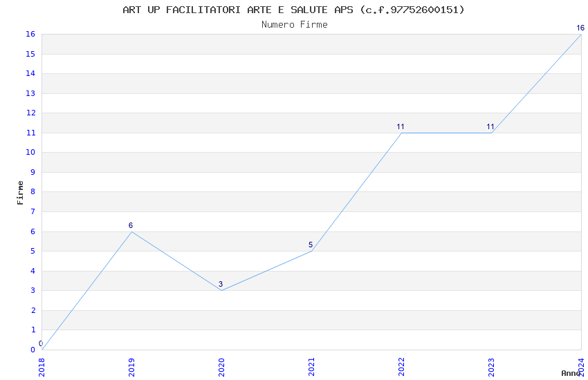Click the line vertex at 2020
Viewport: 588px width, 380px height.
tap(221, 290)
